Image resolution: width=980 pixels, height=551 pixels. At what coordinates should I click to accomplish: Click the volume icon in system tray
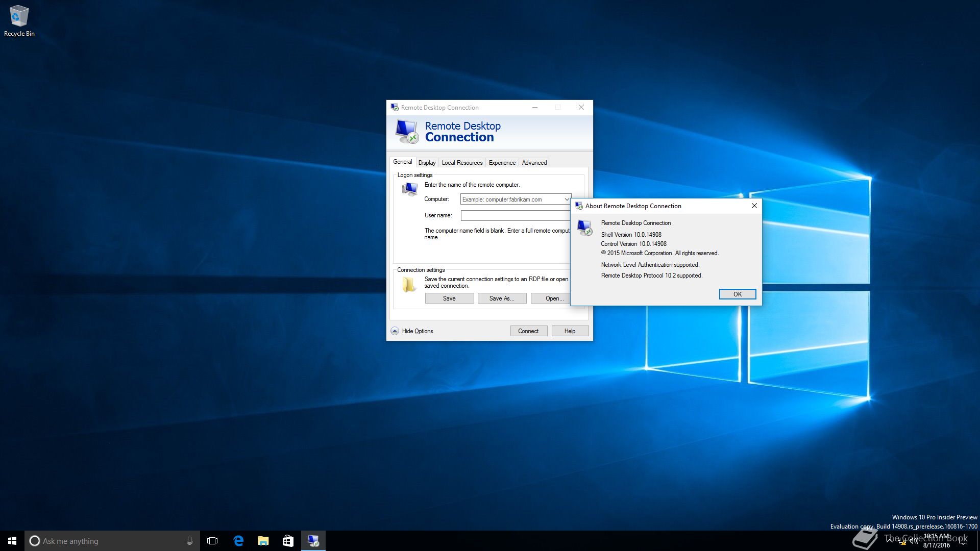914,541
